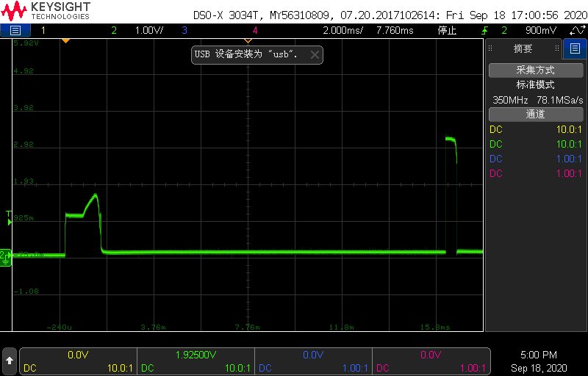The height and width of the screenshot is (376, 588).
Task: Select channel 1 in the top bar
Action: click(x=43, y=30)
